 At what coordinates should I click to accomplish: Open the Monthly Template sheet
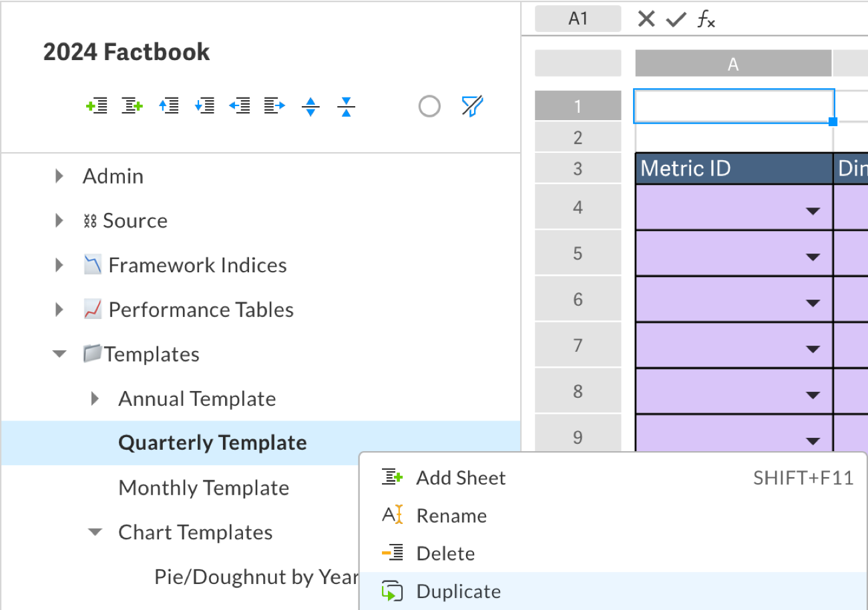coord(204,488)
